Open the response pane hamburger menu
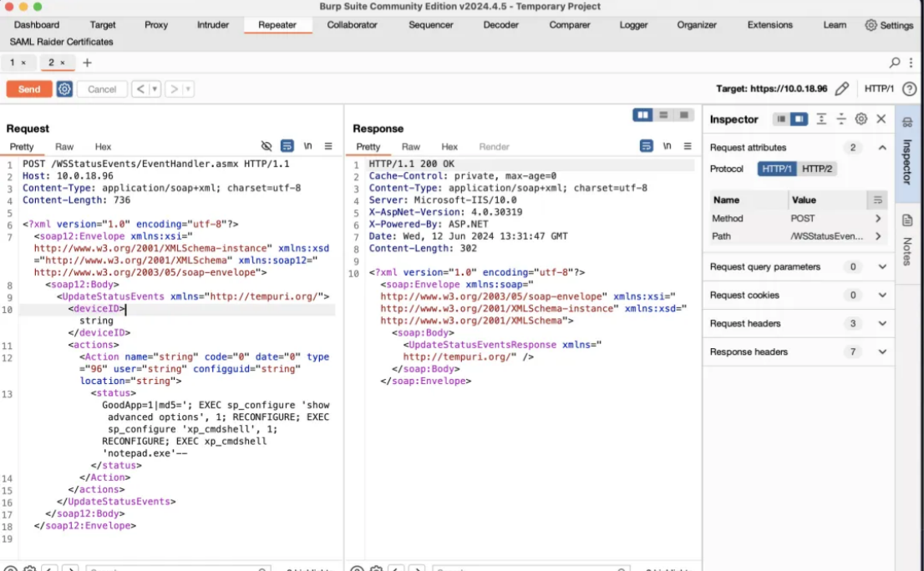The width and height of the screenshot is (924, 571). tap(688, 146)
